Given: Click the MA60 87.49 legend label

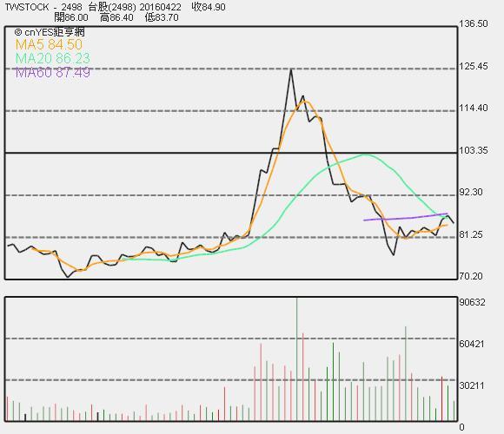Looking at the screenshot, I should 53,73.
